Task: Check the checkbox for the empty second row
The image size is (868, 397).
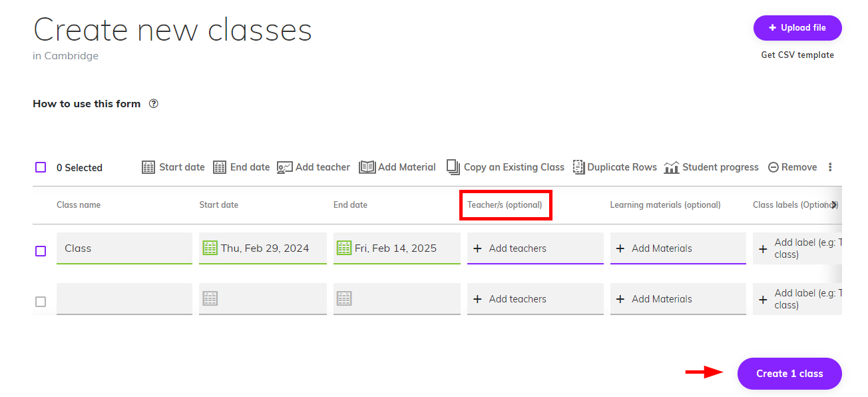Action: [x=41, y=302]
